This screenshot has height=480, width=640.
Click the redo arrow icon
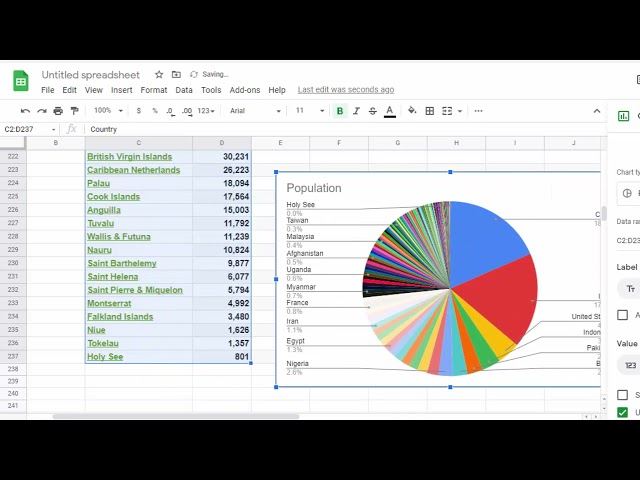(42, 111)
